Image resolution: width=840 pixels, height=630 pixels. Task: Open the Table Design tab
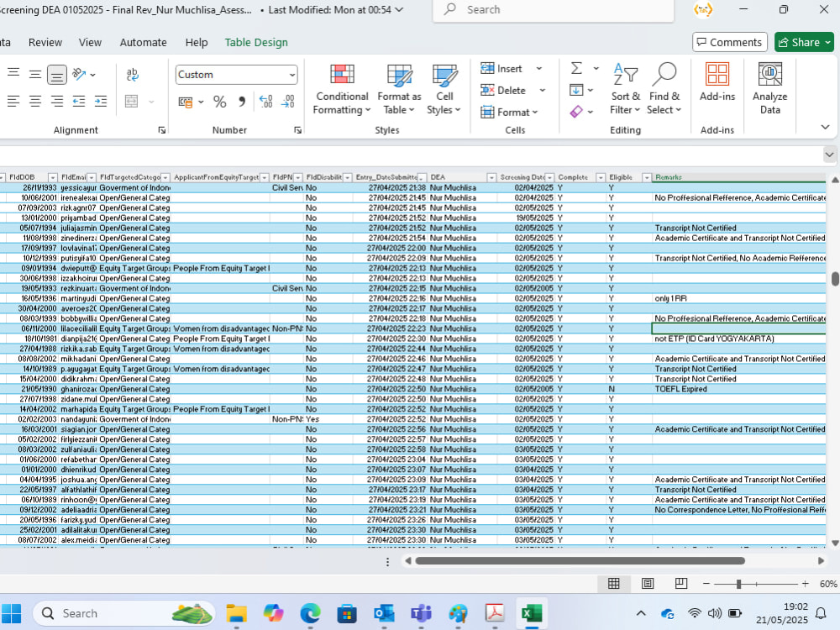(256, 42)
